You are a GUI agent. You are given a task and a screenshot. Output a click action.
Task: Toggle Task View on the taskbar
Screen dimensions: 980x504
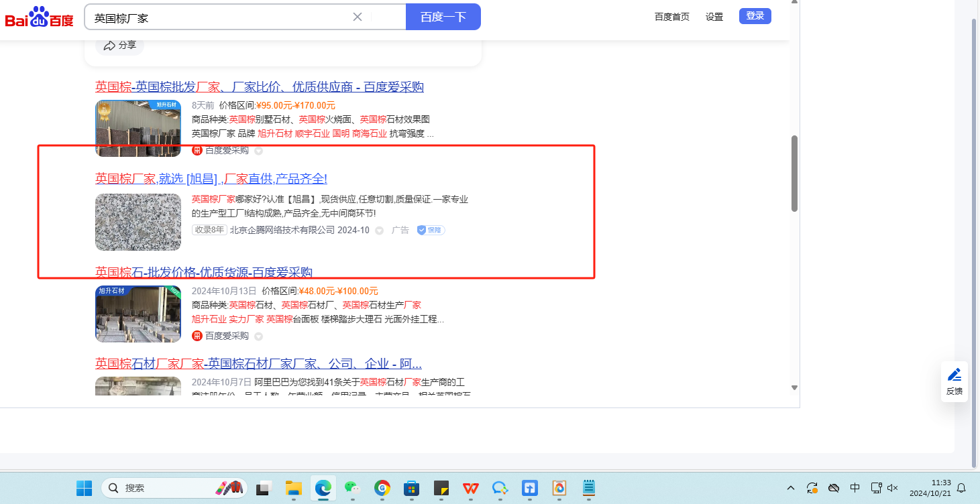pos(264,488)
